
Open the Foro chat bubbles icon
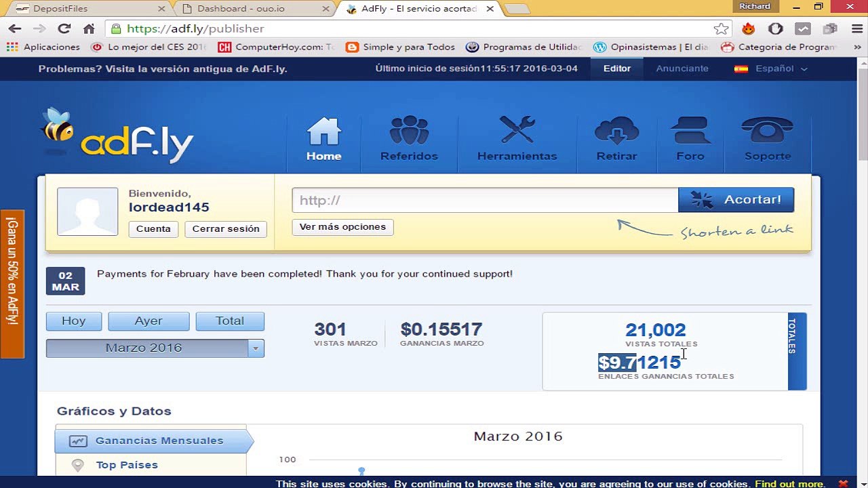[x=690, y=130]
